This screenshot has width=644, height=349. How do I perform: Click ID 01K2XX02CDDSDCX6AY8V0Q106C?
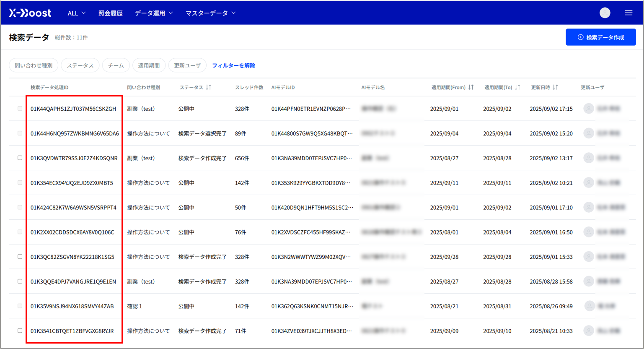tap(72, 232)
